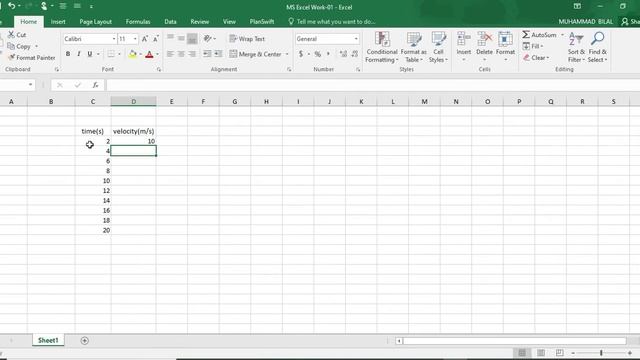Open Conditional Formatting menu

pos(382,47)
